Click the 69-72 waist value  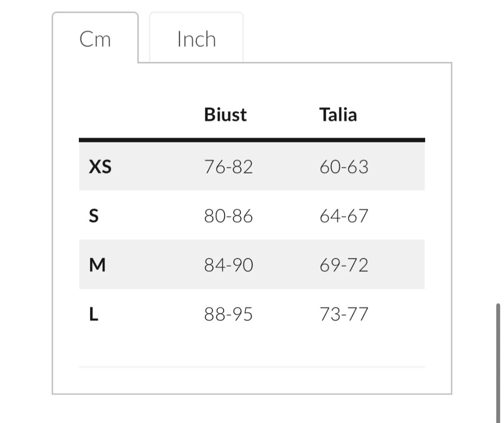(344, 265)
